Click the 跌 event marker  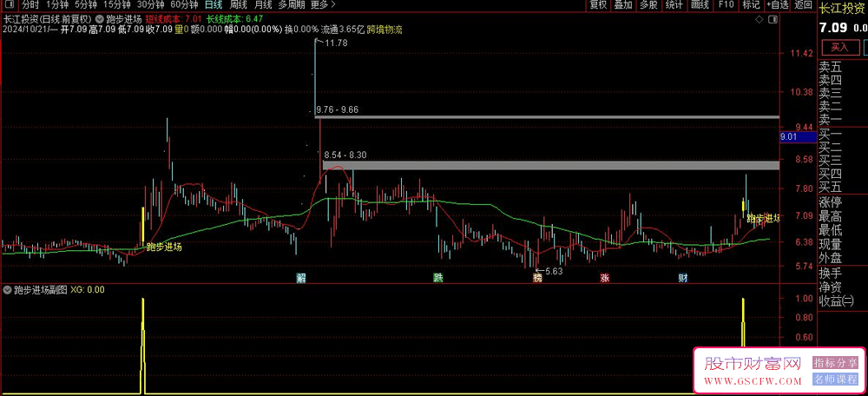[x=437, y=278]
